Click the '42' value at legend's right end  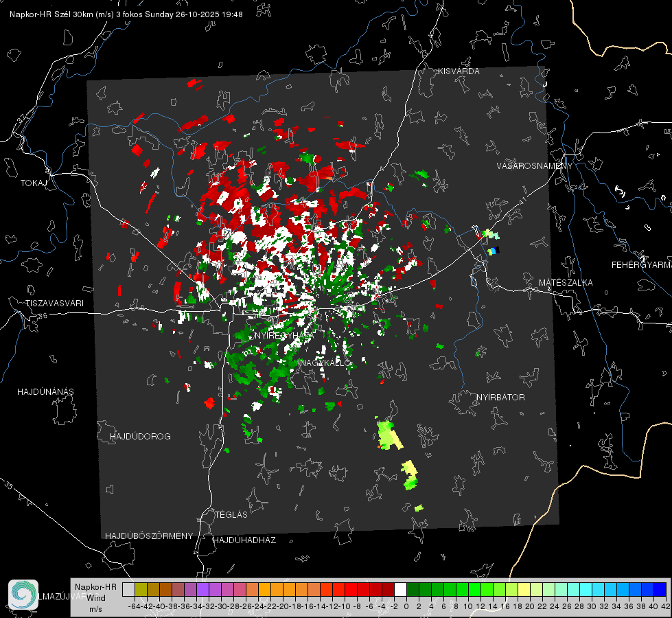coord(665,606)
